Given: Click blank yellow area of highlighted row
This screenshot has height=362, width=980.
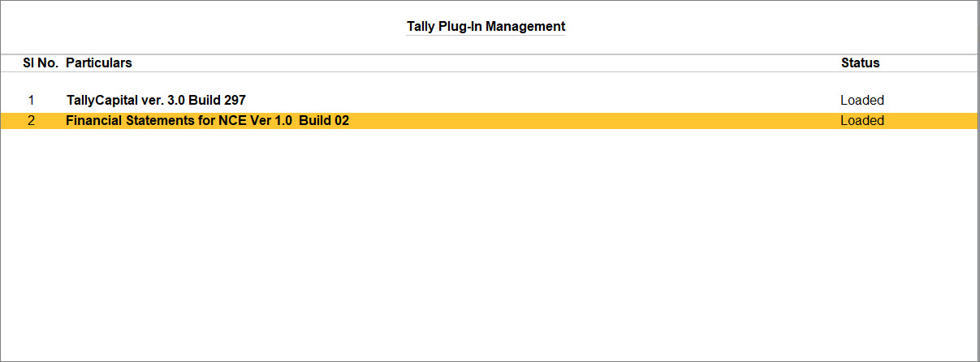Looking at the screenshot, I should click(x=593, y=121).
